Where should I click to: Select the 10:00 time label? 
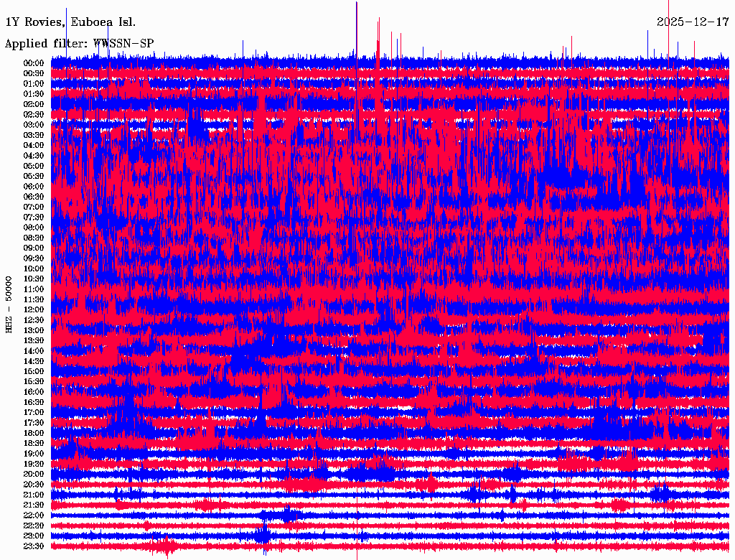(x=34, y=269)
